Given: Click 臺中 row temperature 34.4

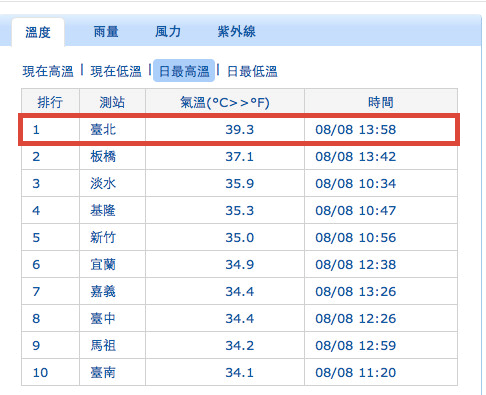Looking at the screenshot, I should point(240,318).
